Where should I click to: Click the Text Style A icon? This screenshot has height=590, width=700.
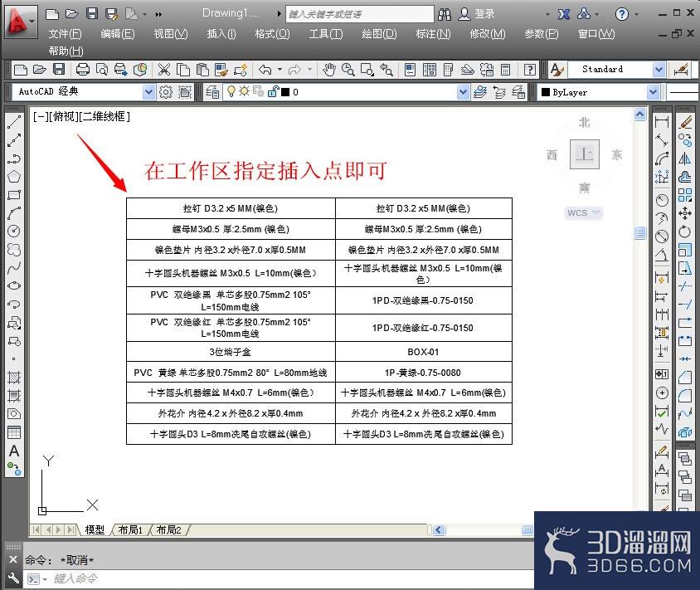(x=557, y=69)
